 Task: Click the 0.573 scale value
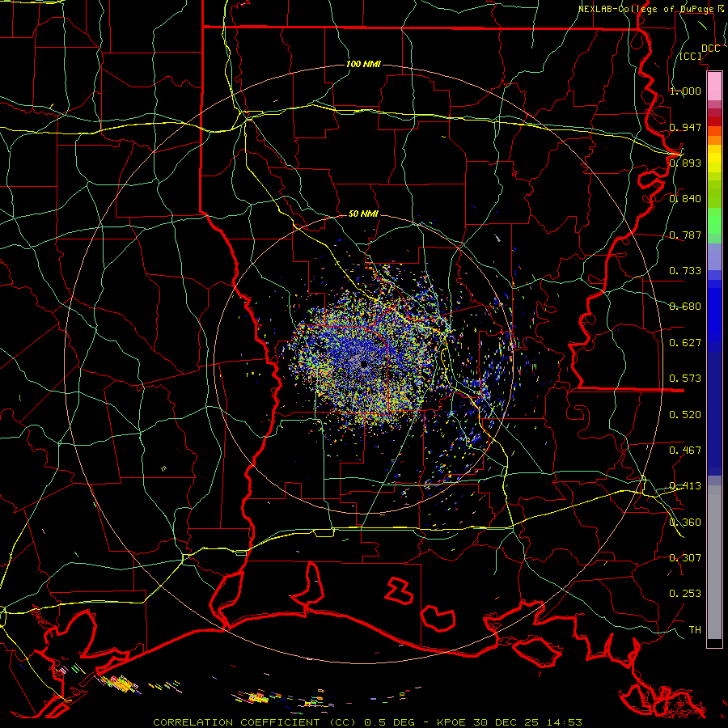tap(685, 379)
